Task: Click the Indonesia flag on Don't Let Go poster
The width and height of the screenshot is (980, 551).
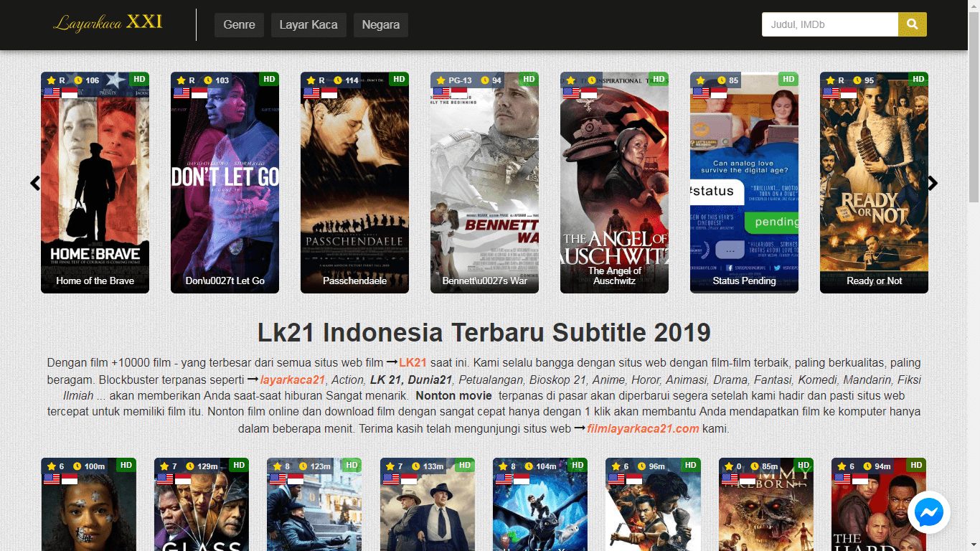Action: [199, 93]
